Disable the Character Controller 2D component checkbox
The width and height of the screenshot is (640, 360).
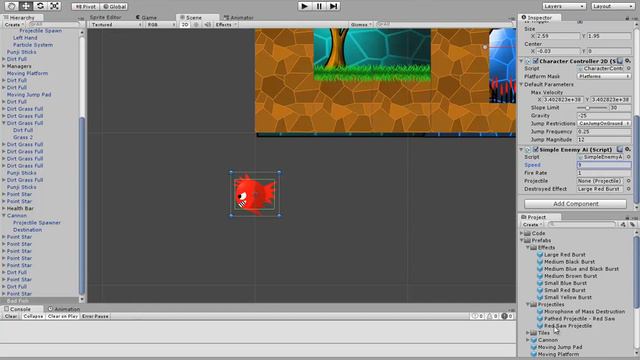click(x=536, y=61)
